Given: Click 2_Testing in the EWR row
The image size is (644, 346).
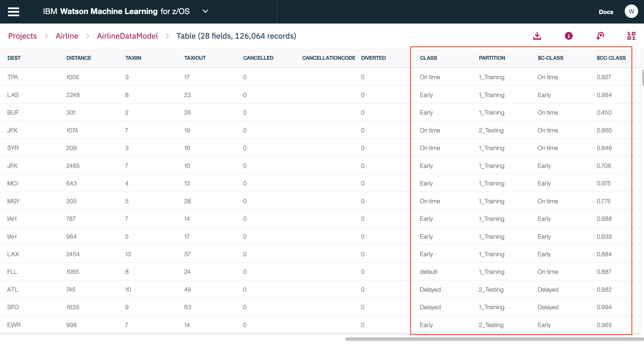Looking at the screenshot, I should [491, 325].
